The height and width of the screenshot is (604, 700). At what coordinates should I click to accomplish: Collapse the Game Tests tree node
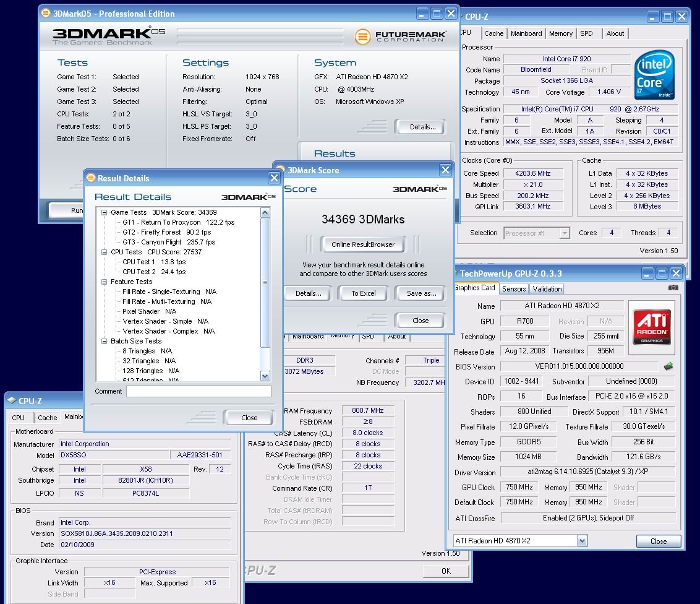pyautogui.click(x=104, y=213)
